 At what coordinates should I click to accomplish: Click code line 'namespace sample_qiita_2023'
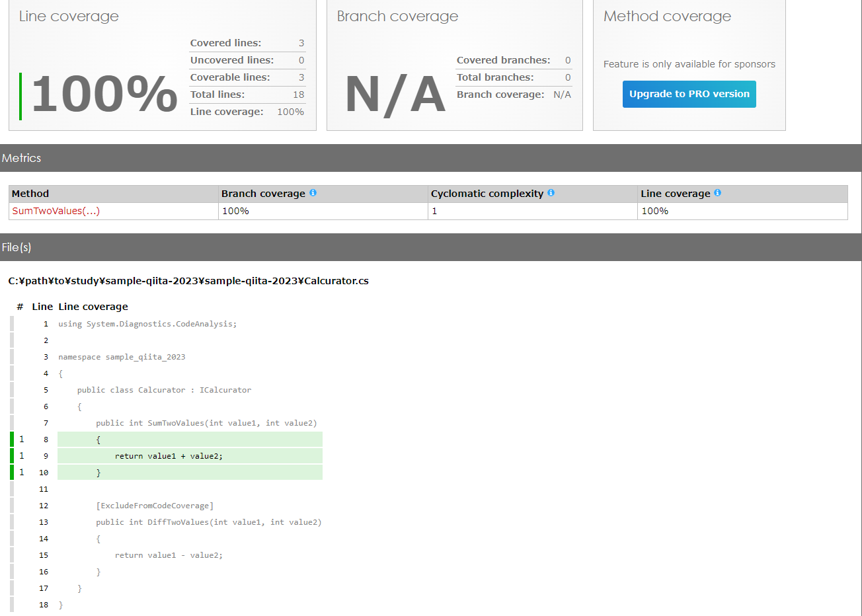pos(122,357)
